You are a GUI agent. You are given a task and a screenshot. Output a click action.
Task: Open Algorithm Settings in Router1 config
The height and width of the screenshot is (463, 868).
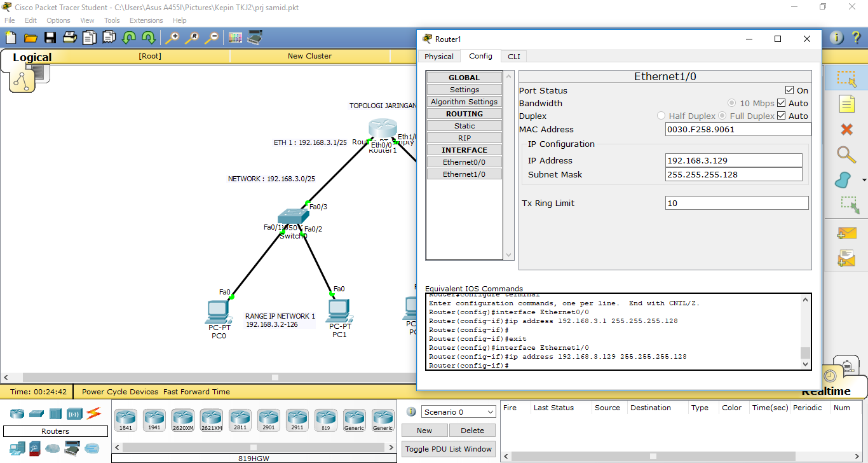point(465,102)
